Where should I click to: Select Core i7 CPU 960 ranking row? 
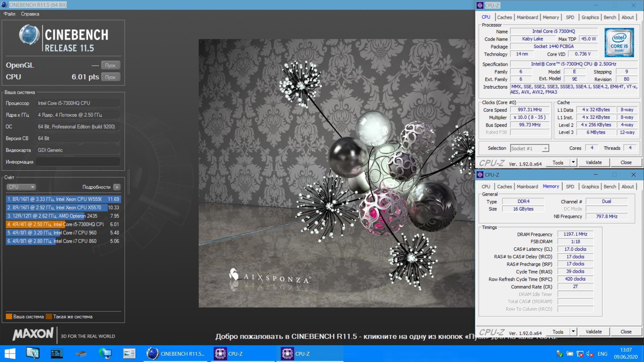point(63,233)
